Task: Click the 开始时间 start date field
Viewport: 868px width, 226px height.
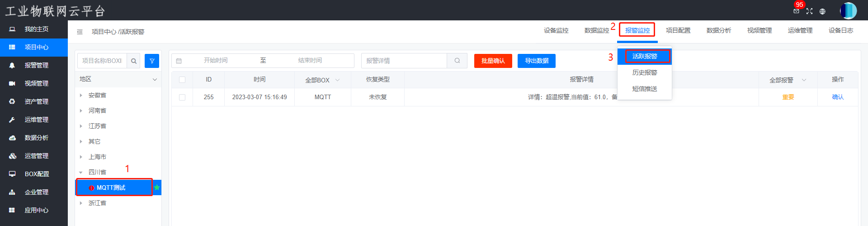Action: [216, 61]
